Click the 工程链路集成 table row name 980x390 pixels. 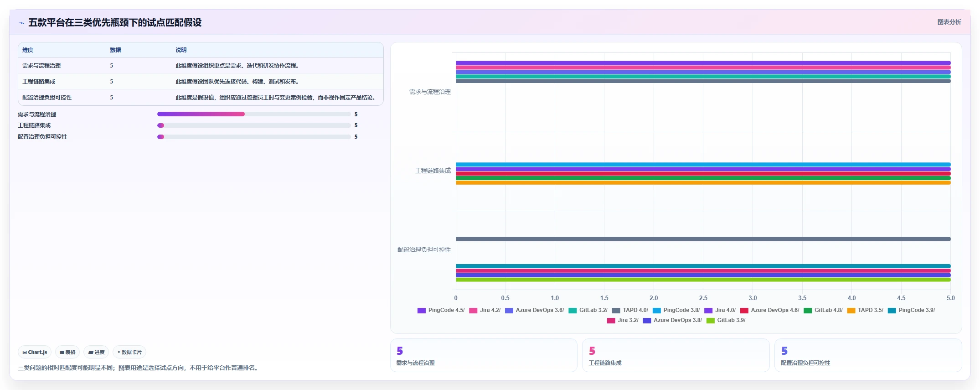[39, 82]
